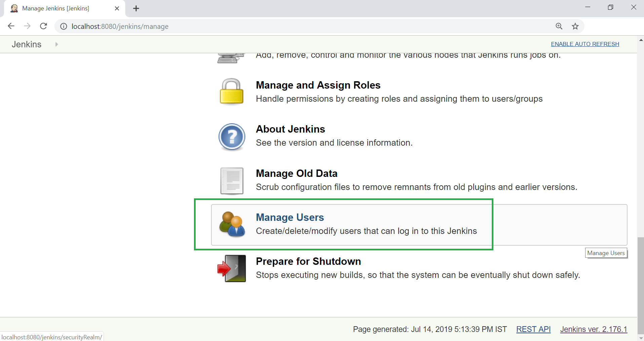Screen dimensions: 644x341
Task: Open the Manage Users link
Action: pos(290,217)
